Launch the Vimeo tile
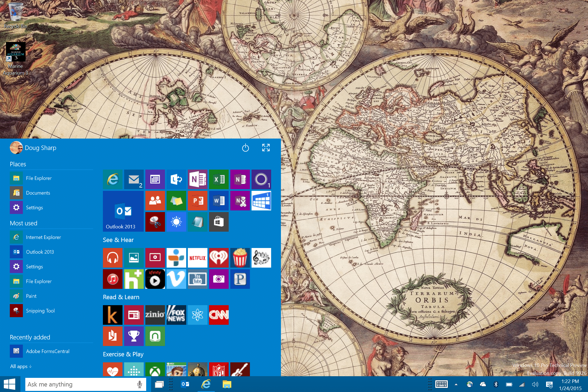Image resolution: width=588 pixels, height=392 pixels. coord(176,279)
